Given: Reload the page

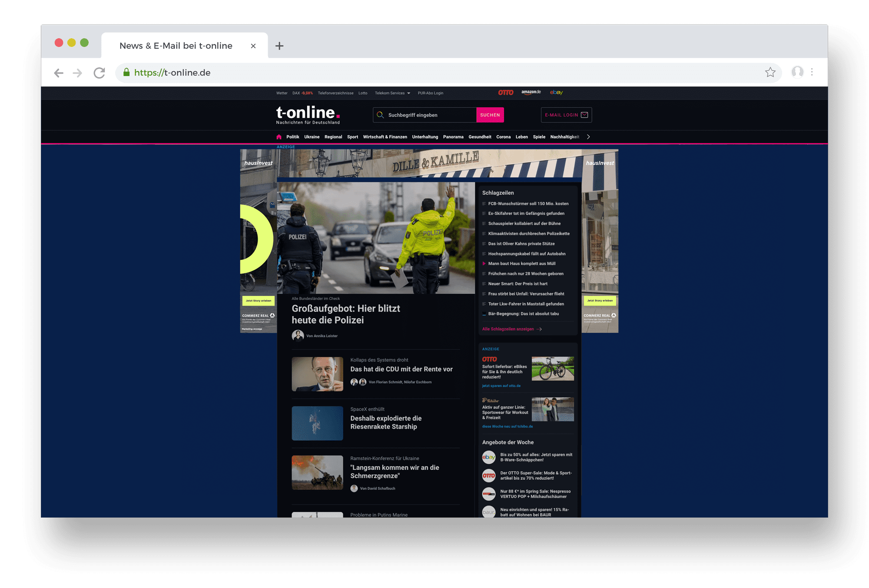Looking at the screenshot, I should coord(100,73).
